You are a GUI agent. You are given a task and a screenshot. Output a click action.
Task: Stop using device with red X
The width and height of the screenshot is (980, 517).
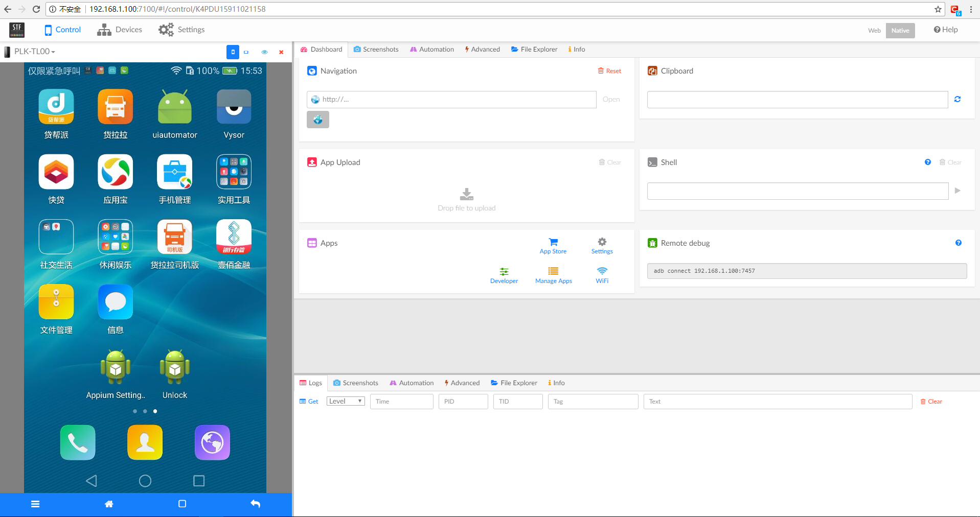click(281, 52)
